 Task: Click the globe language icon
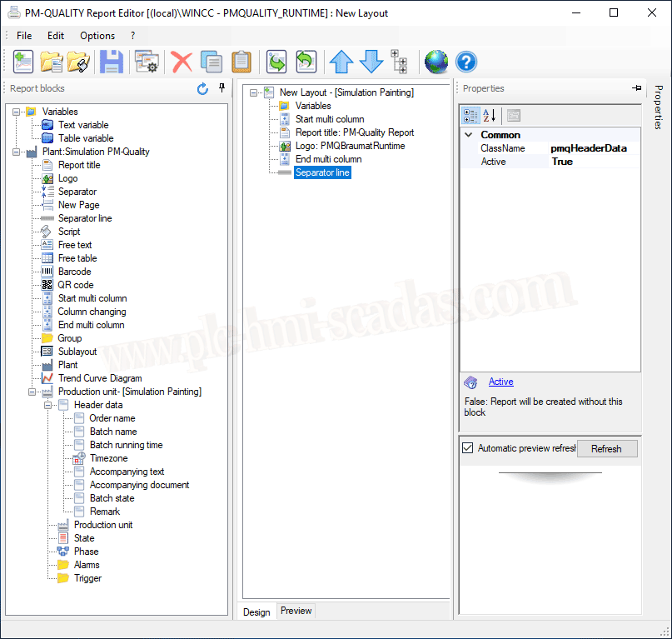(436, 62)
